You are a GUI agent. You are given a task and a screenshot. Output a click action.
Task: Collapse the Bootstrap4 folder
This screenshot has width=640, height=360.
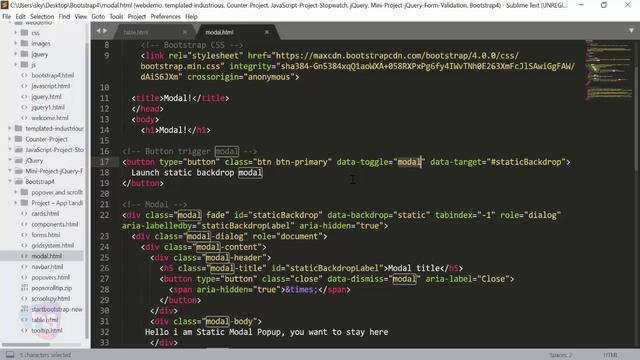click(10, 181)
